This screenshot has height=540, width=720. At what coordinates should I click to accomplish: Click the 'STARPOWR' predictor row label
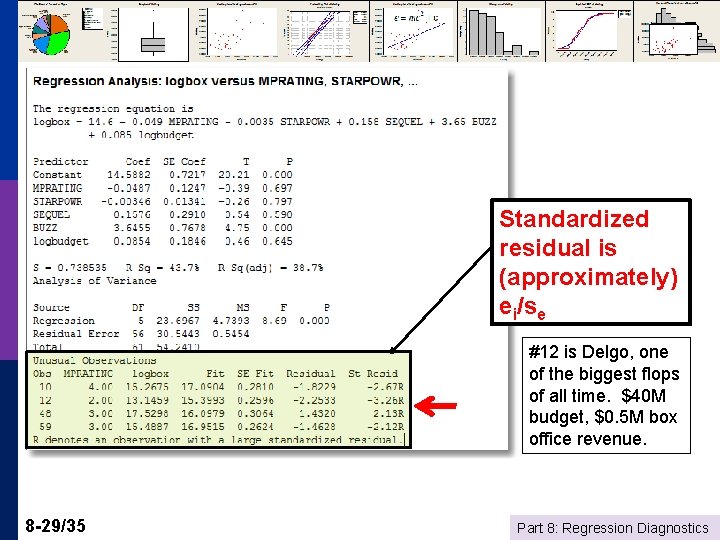57,202
